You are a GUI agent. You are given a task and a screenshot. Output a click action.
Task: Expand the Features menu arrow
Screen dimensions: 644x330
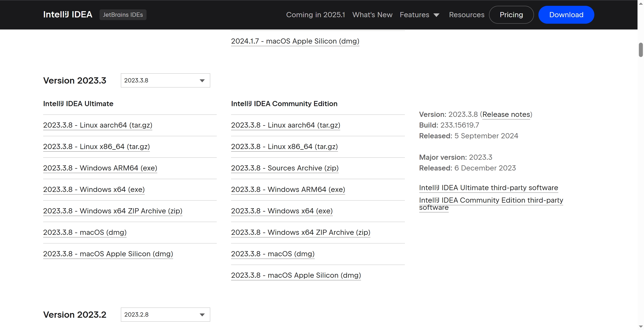point(436,15)
